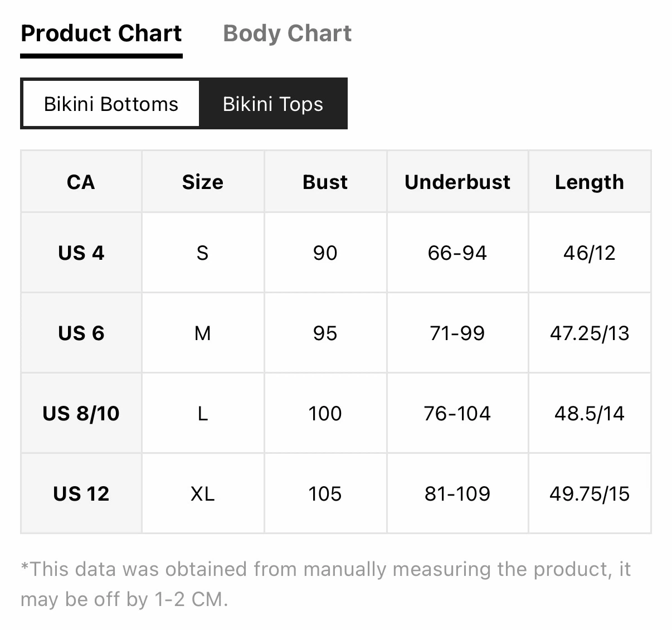Click the underbust 81-109 cell

(x=457, y=493)
